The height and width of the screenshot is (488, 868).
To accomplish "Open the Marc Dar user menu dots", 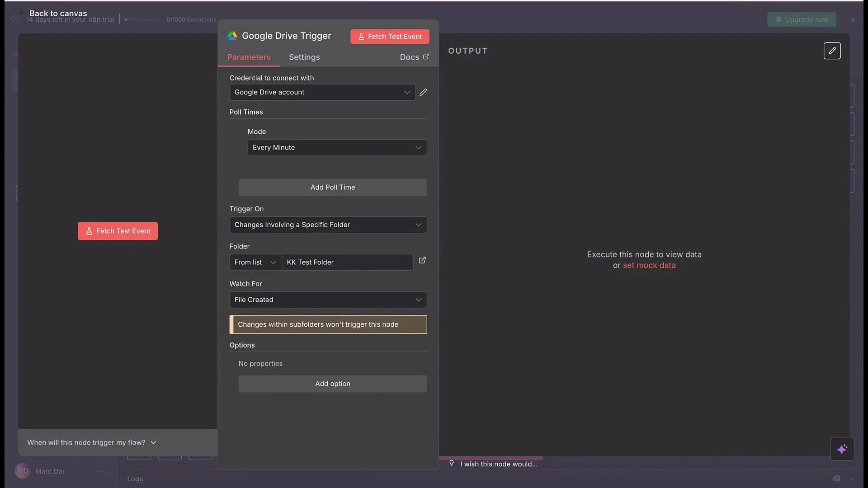I will (x=100, y=471).
